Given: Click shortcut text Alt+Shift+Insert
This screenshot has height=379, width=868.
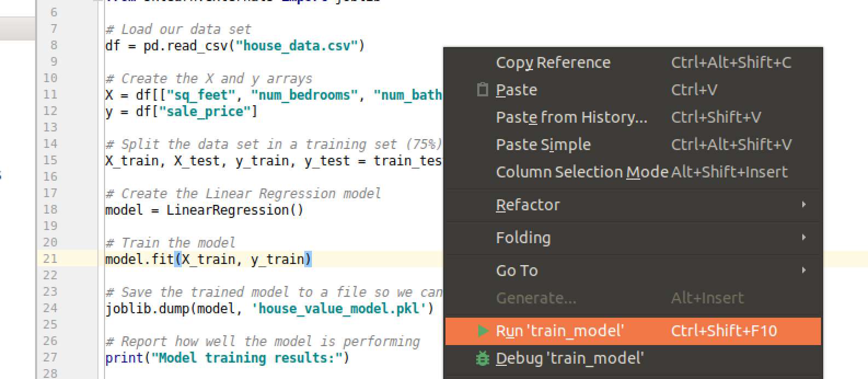Looking at the screenshot, I should click(x=729, y=172).
